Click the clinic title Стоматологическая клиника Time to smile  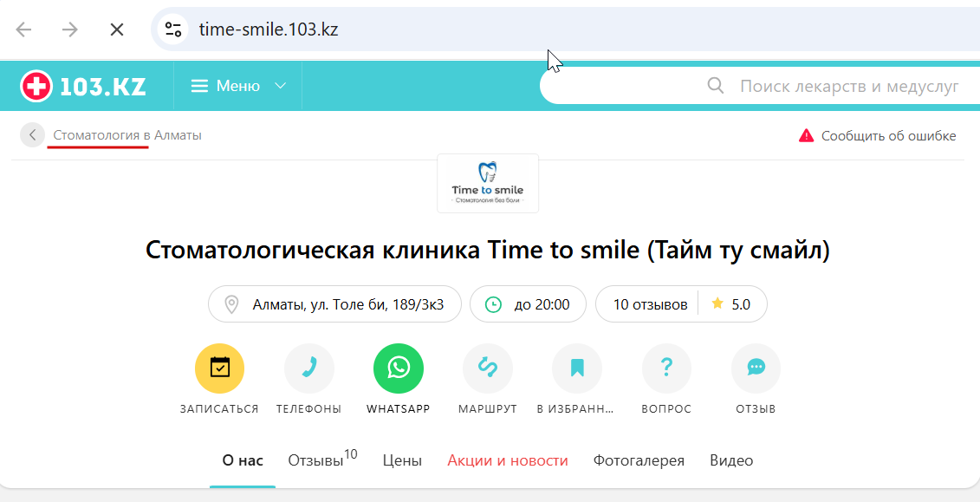(488, 250)
